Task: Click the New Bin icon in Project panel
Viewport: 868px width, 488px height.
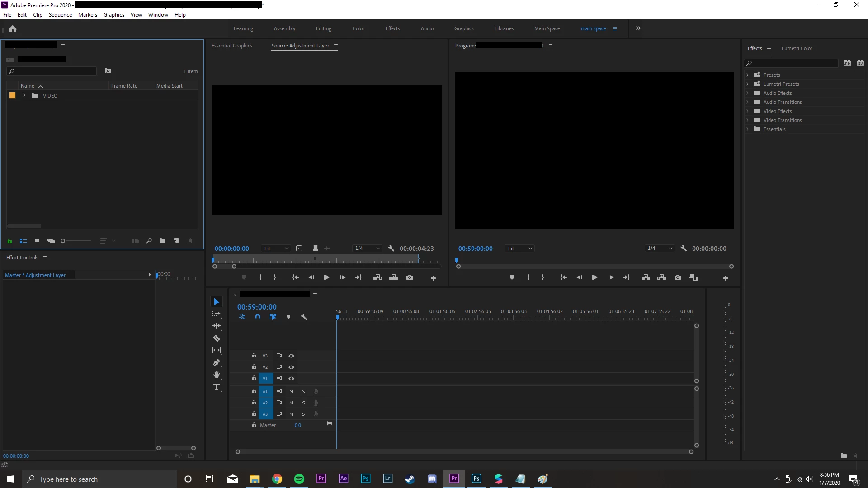Action: (x=162, y=241)
